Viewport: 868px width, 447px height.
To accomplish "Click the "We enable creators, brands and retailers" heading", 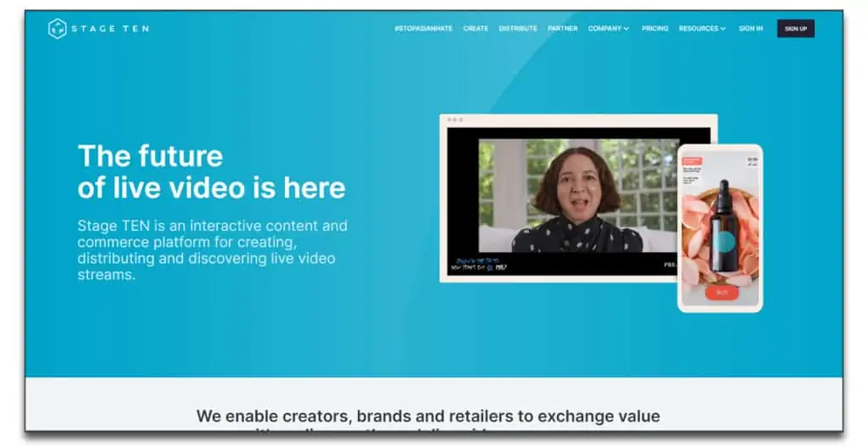I will coord(428,416).
